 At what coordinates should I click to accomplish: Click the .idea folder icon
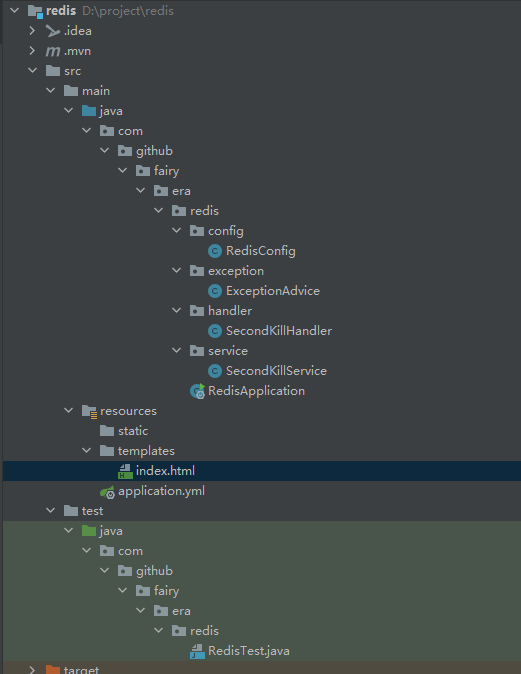(53, 31)
